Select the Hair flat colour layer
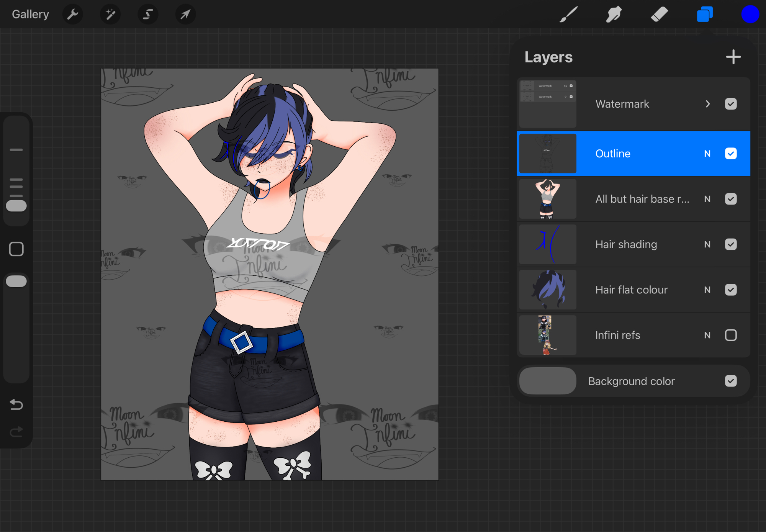 (631, 290)
